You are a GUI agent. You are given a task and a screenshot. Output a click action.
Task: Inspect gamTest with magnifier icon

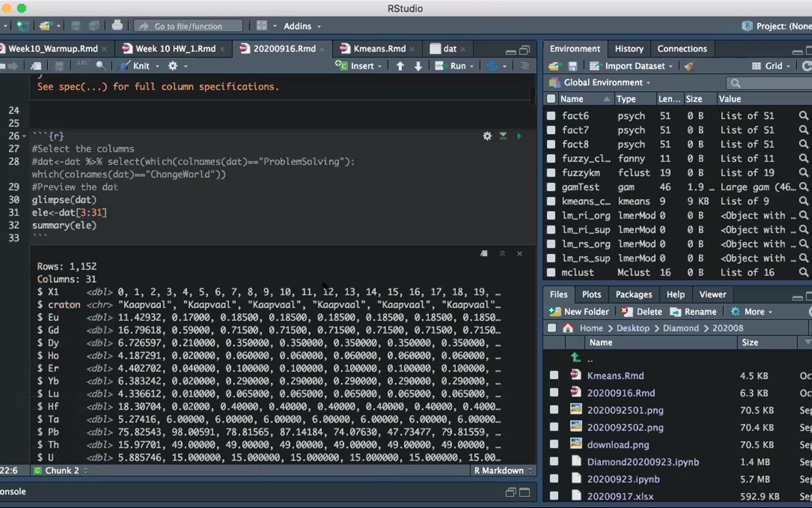[x=804, y=187]
